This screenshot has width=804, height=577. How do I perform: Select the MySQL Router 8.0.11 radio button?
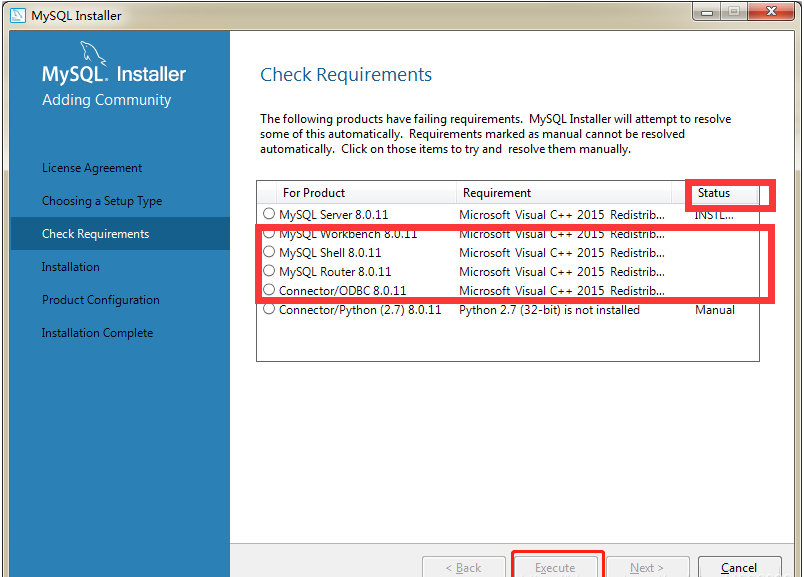click(268, 271)
